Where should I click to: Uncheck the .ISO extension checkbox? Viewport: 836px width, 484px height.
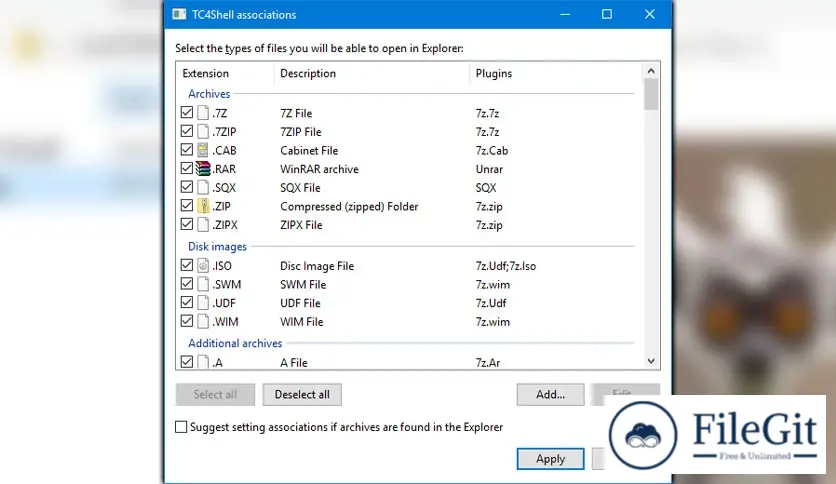coord(187,265)
